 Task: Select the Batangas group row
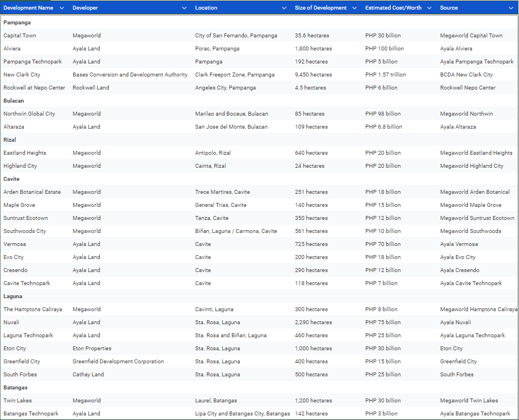coord(259,388)
